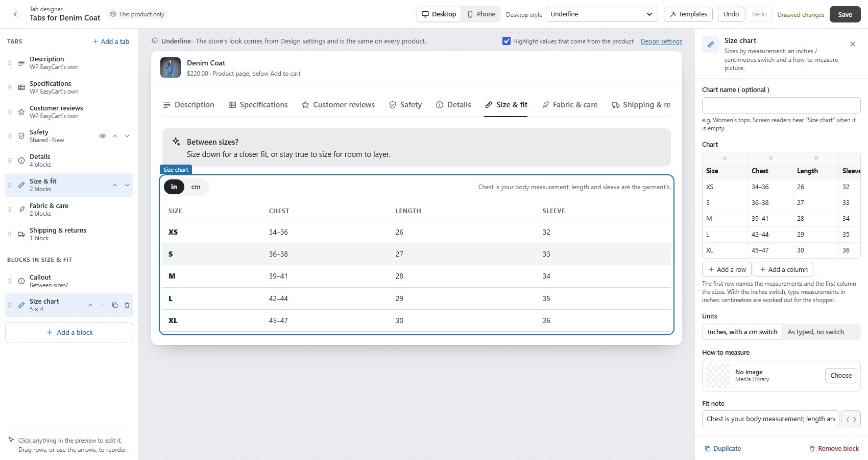
Task: Grab the Shipping & returns drag handle
Action: [10, 234]
